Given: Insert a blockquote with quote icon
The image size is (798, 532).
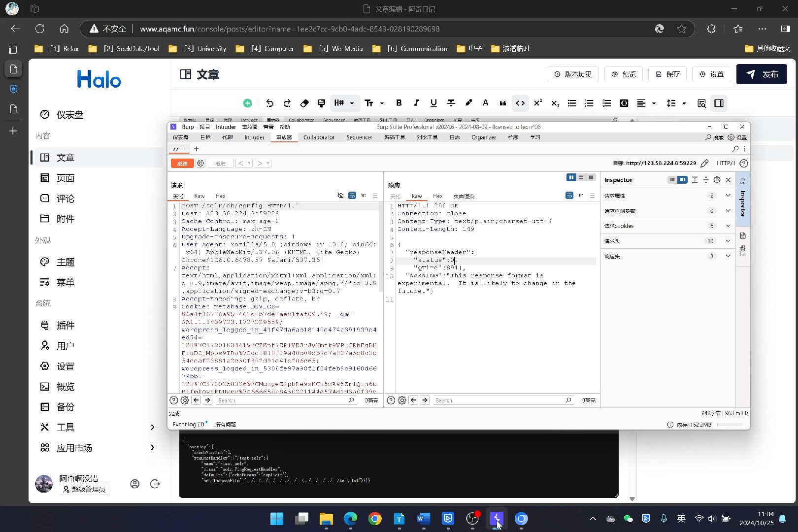Looking at the screenshot, I should click(x=503, y=103).
